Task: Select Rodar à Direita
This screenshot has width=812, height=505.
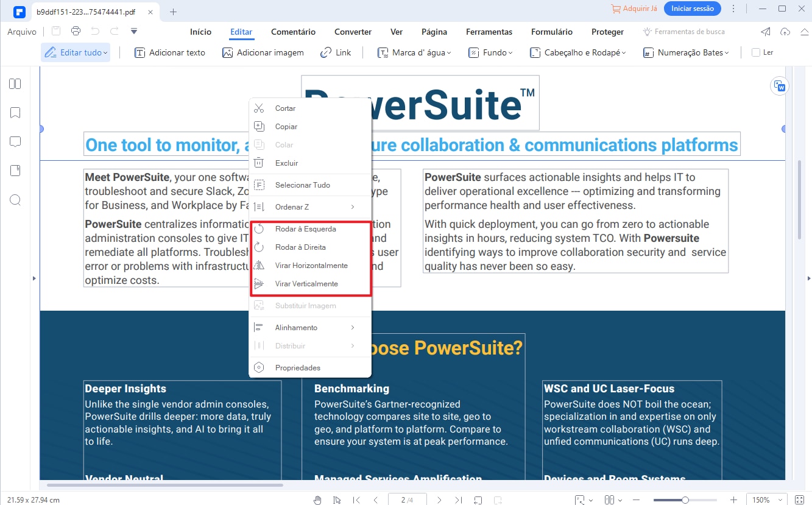Action: (310, 247)
